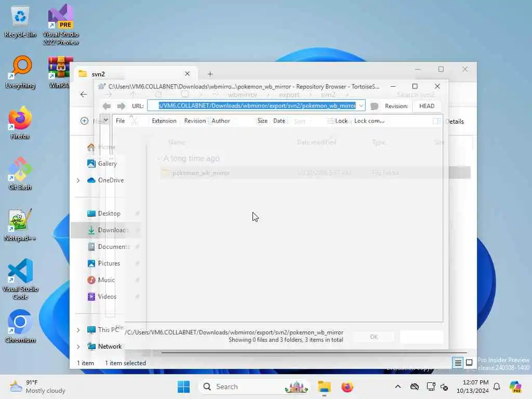
Task: Add a new tab in File Explorer
Action: 210,74
